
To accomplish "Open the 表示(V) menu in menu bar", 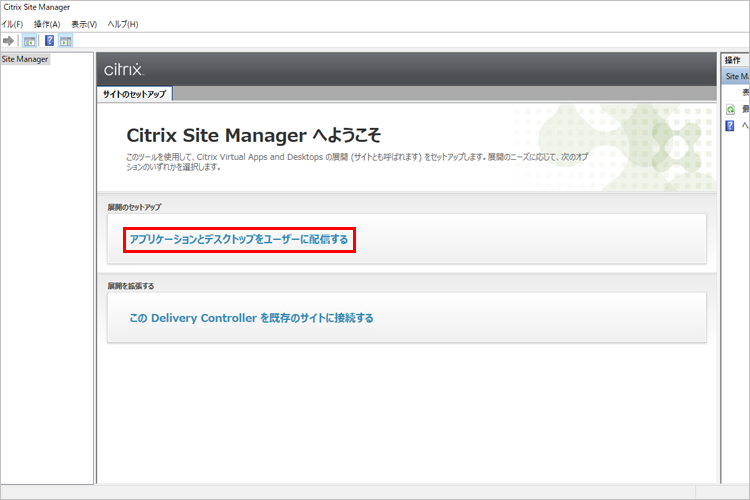I will point(84,24).
